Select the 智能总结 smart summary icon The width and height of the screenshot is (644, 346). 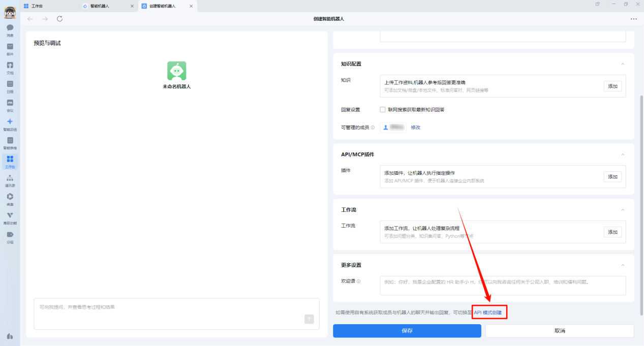tap(10, 124)
